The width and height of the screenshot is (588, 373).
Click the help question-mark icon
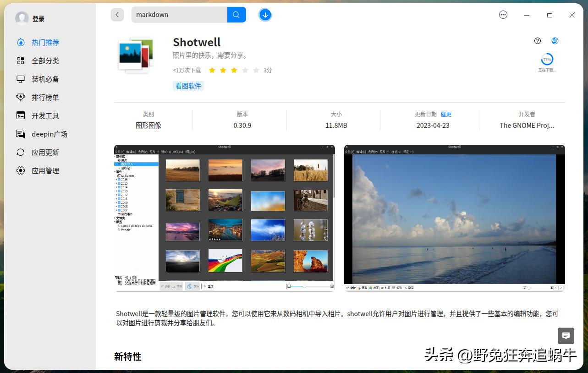537,41
